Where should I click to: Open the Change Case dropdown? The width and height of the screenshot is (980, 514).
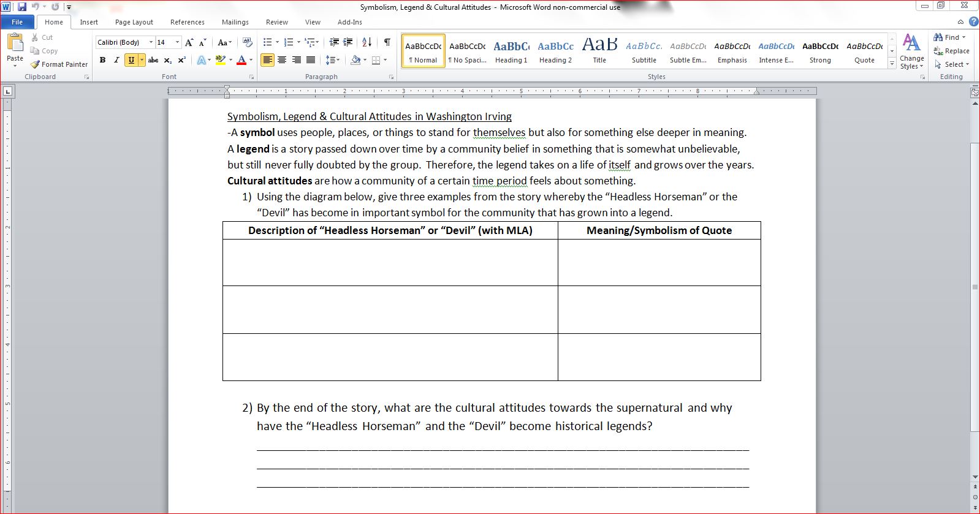tap(225, 42)
